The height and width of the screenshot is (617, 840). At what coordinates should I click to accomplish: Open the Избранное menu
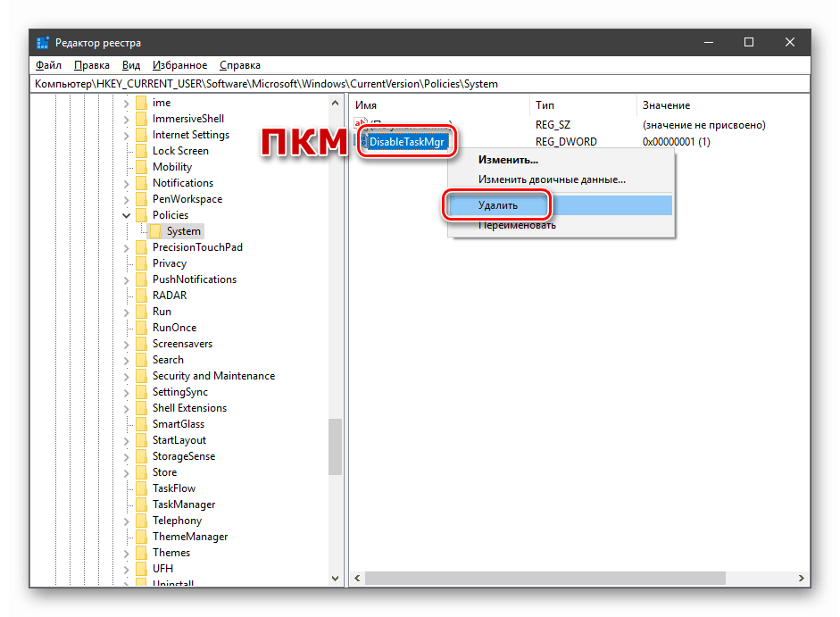point(179,65)
